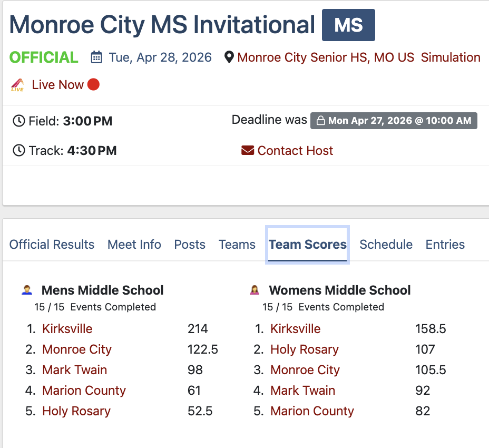This screenshot has width=489, height=448.
Task: Open the Official Results tab
Action: 52,245
